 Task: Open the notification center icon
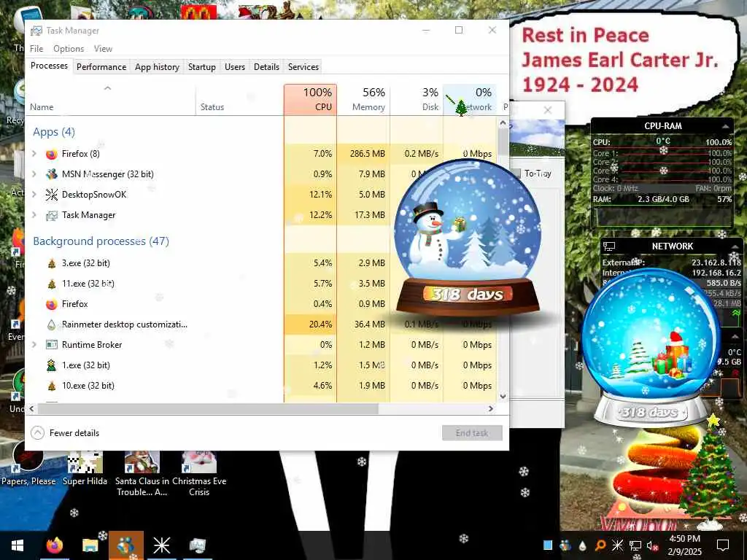pyautogui.click(x=723, y=545)
